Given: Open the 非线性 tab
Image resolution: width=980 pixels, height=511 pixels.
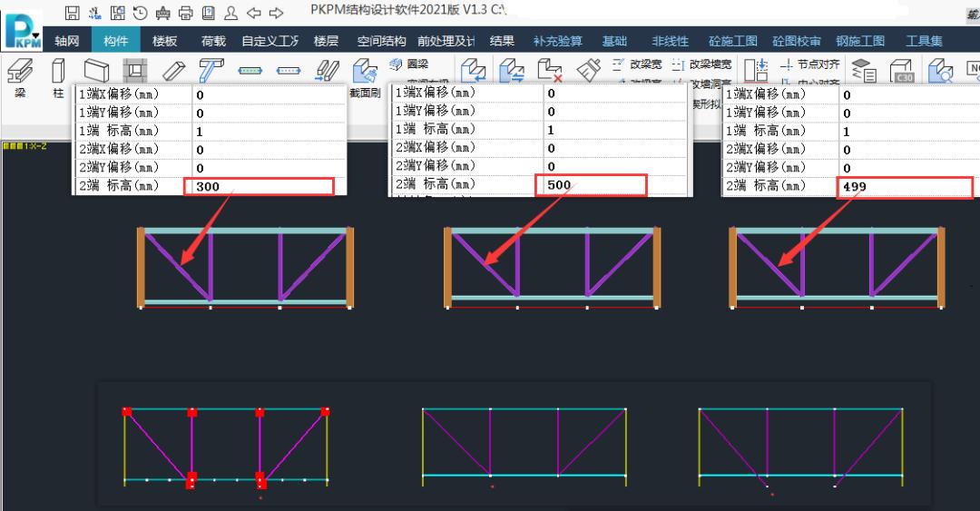Looking at the screenshot, I should coord(670,41).
